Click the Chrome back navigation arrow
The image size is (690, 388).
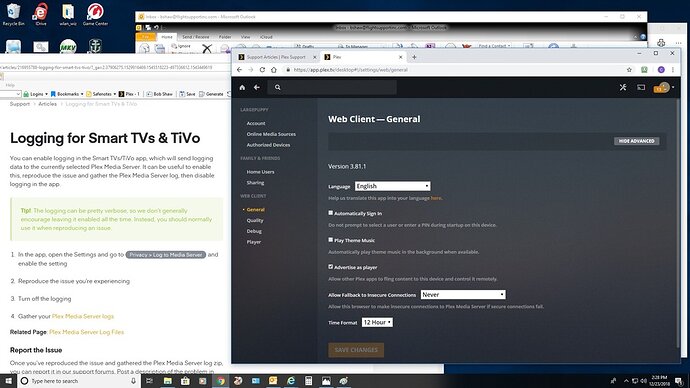pos(239,70)
